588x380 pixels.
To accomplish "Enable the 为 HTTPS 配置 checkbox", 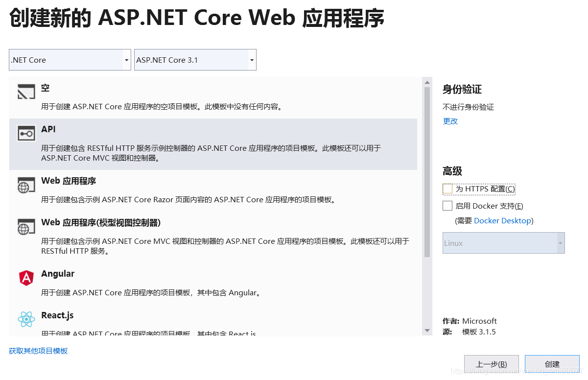I will (x=447, y=189).
